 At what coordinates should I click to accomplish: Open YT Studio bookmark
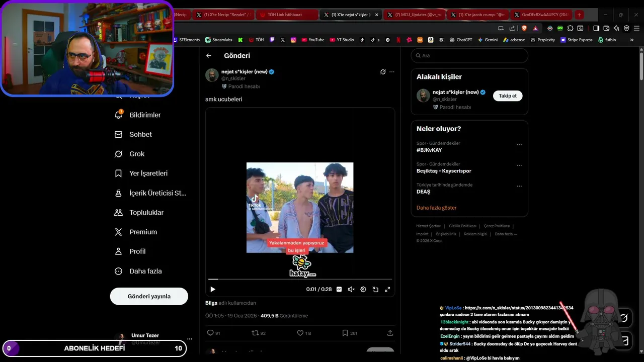(x=342, y=40)
